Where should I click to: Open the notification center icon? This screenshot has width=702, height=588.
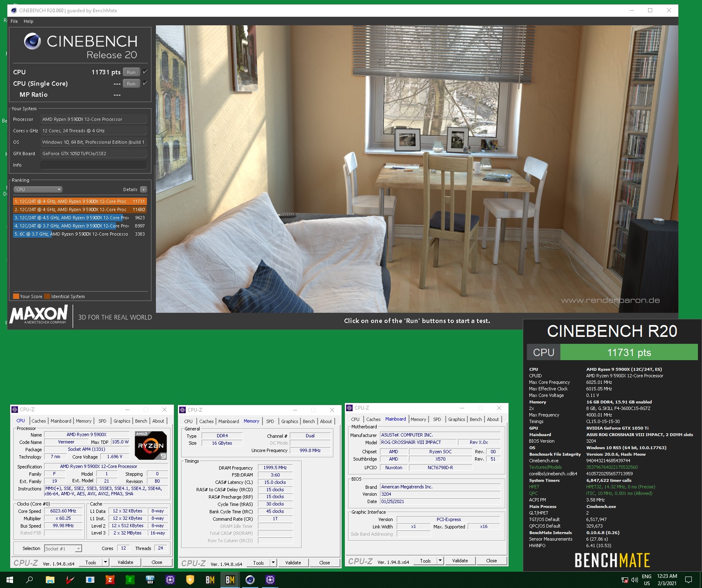click(x=689, y=580)
